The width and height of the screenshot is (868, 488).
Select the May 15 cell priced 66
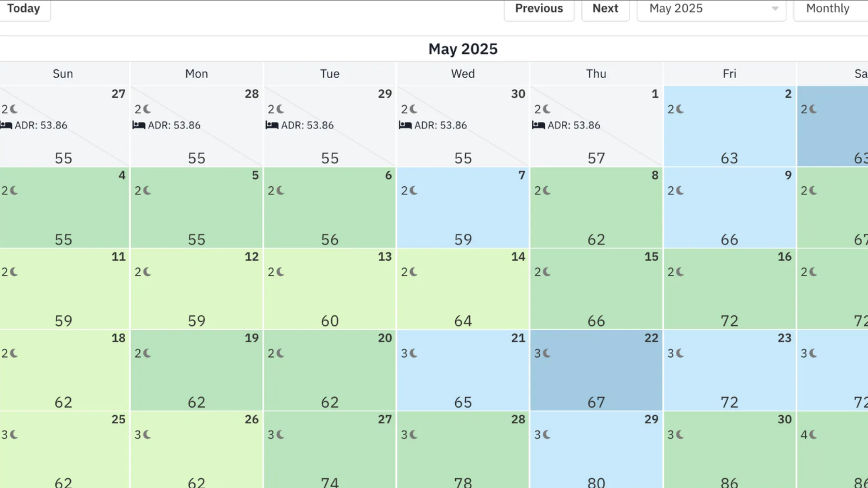[596, 289]
